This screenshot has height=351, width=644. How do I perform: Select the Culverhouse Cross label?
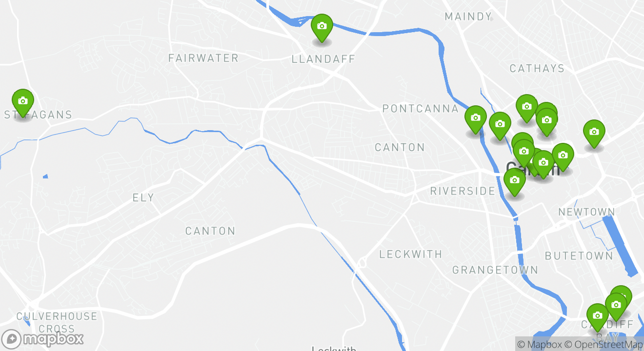pyautogui.click(x=57, y=322)
